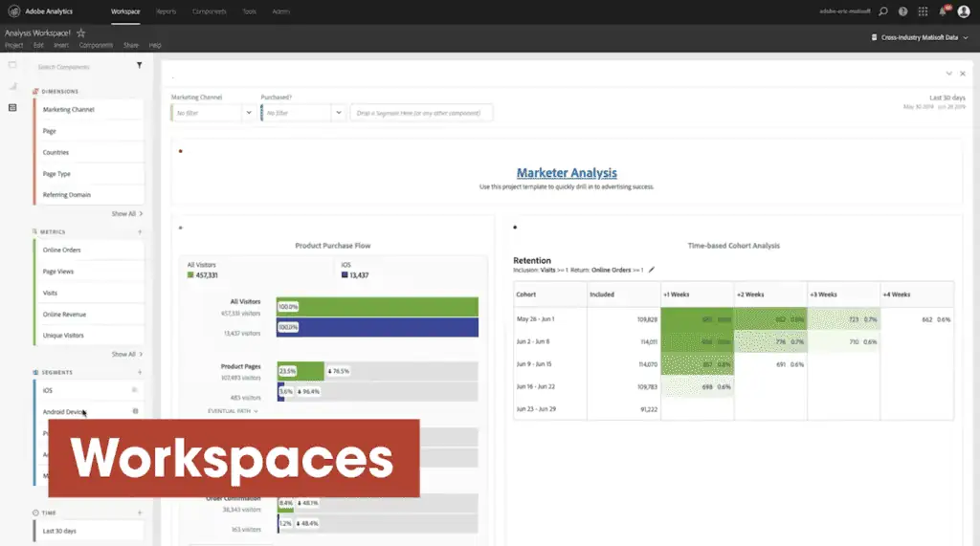Viewport: 980px width, 546px height.
Task: Add a new metric with plus icon
Action: click(x=140, y=231)
